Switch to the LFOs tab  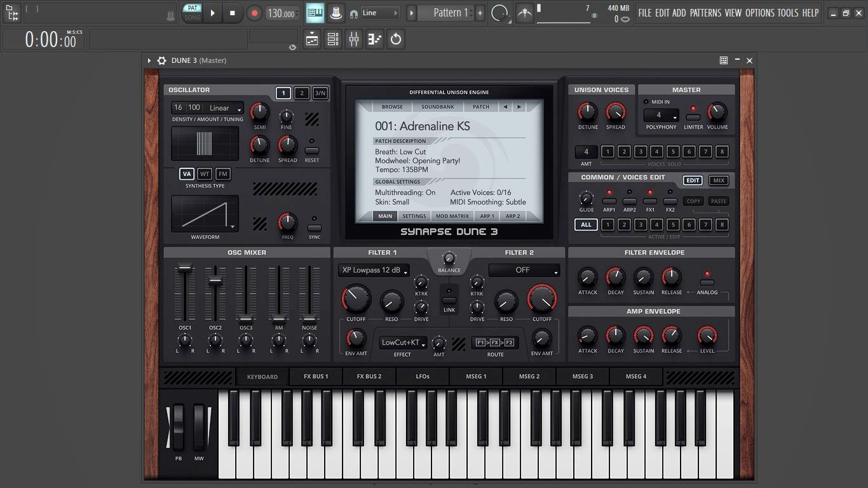[x=423, y=376]
